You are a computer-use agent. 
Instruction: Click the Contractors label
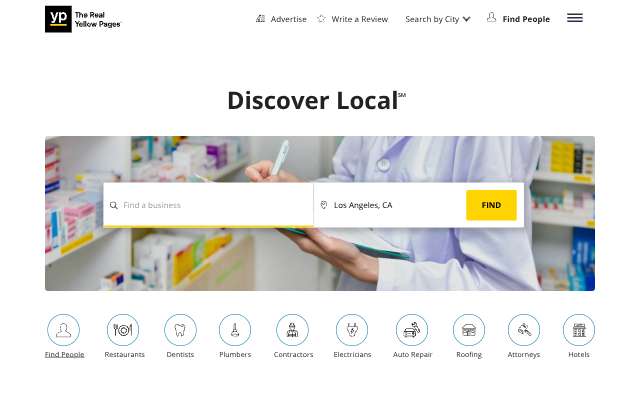293,354
